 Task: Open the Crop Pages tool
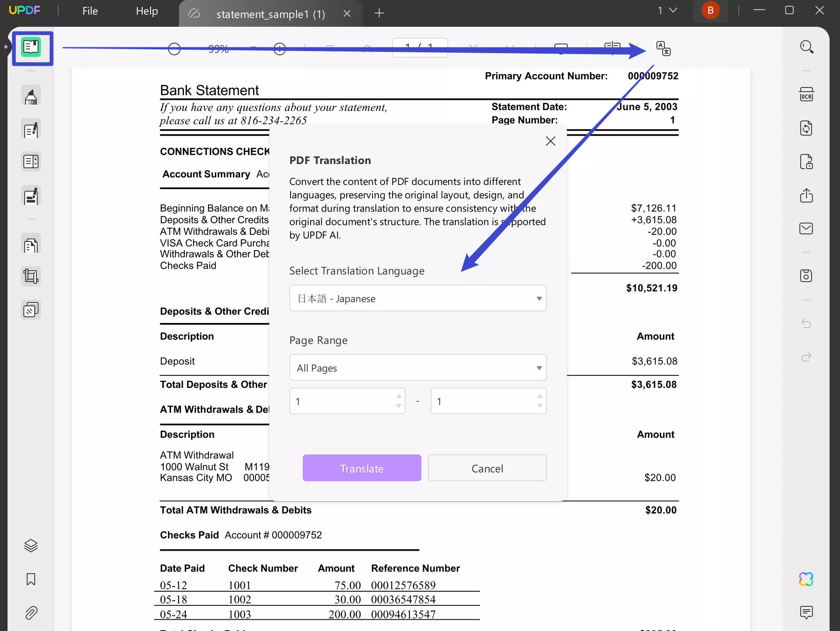point(31,276)
